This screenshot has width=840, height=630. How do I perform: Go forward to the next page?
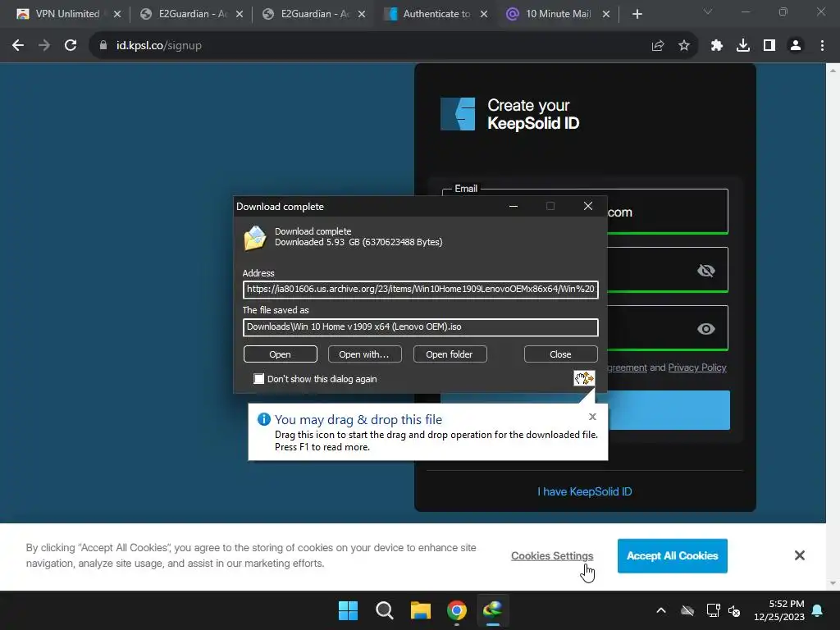[44, 46]
